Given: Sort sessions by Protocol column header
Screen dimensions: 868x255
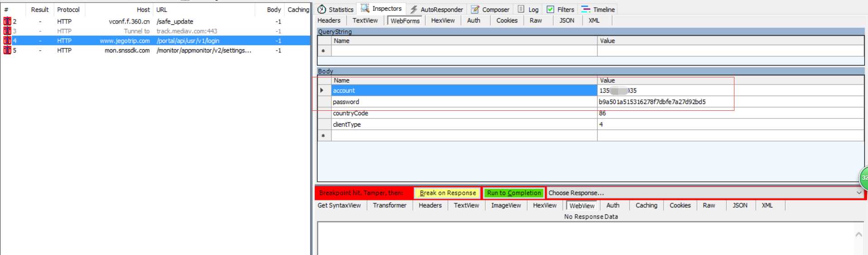Looking at the screenshot, I should 69,9.
